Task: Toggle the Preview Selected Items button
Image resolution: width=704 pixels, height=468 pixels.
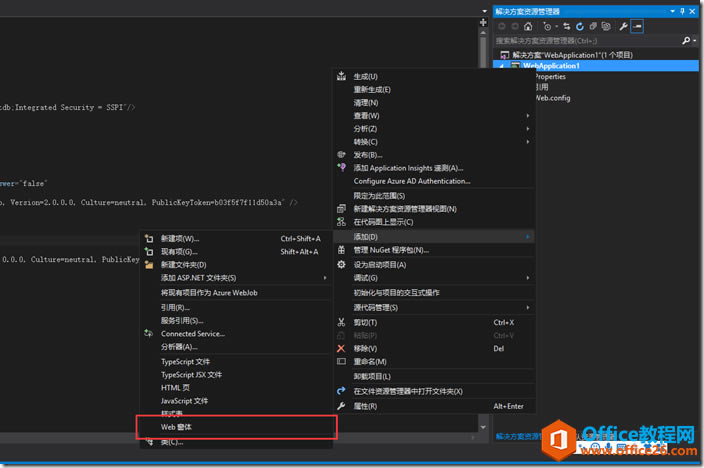Action: 637,26
